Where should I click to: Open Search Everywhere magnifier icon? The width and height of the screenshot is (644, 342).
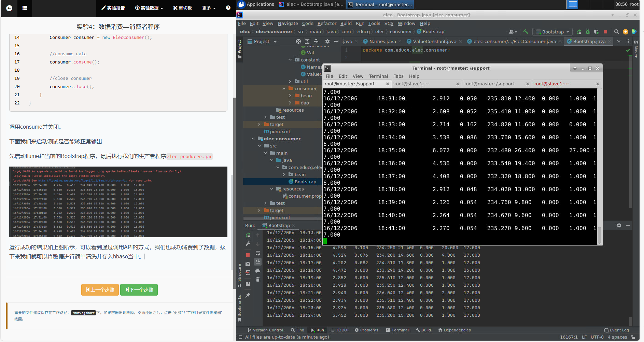tap(617, 32)
